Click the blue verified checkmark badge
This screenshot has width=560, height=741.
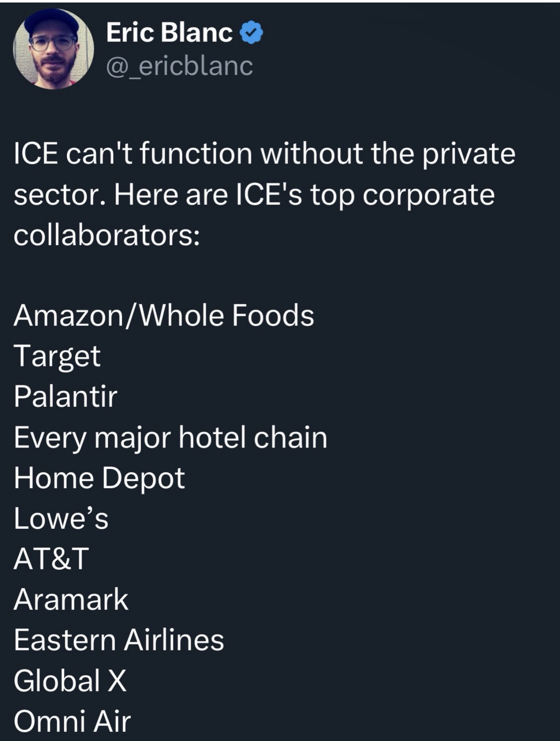pyautogui.click(x=252, y=33)
